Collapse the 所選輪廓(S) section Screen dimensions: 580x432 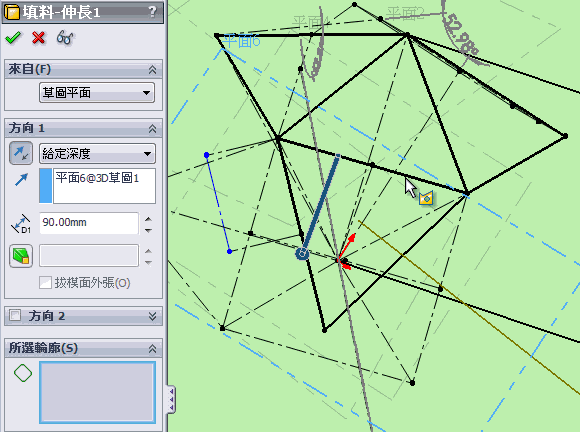[x=152, y=348]
